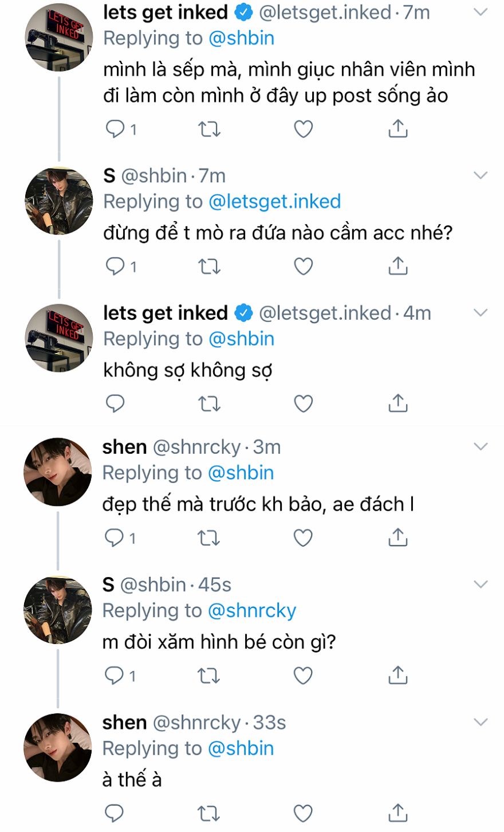Follow the @shnrcky mention in S's 45s reply
The height and width of the screenshot is (832, 504).
click(x=252, y=611)
